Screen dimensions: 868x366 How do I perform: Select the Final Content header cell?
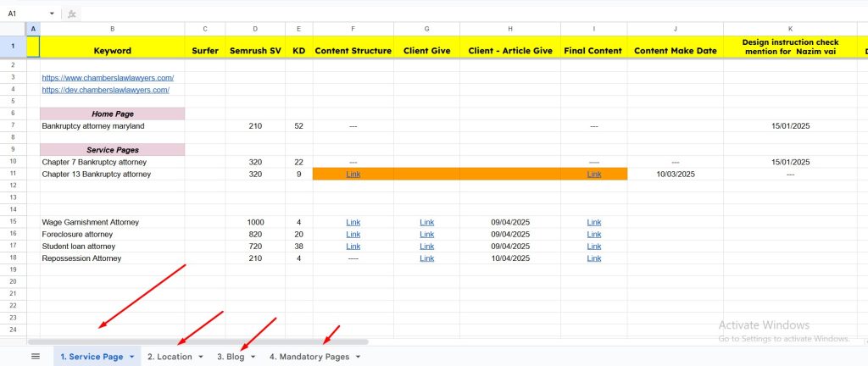pyautogui.click(x=594, y=47)
